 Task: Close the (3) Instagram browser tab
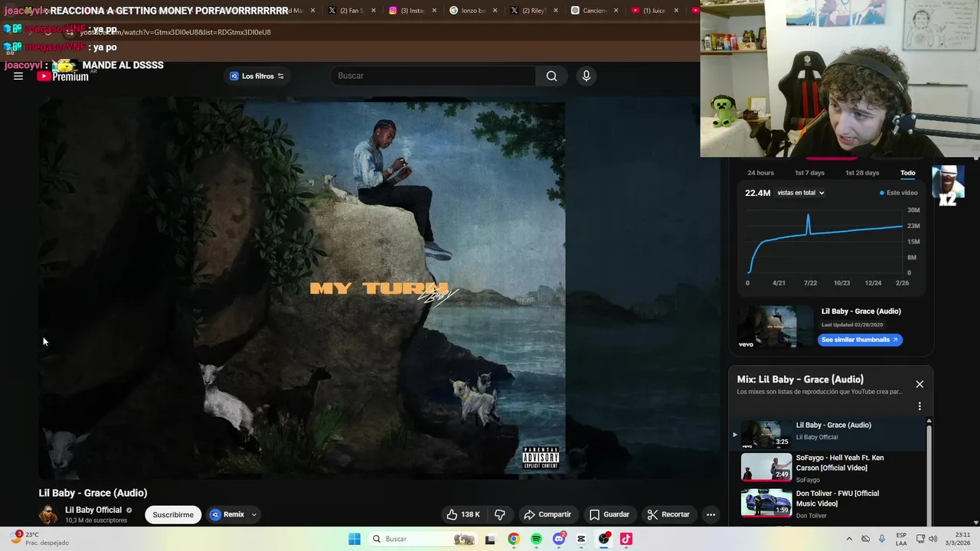tap(435, 11)
